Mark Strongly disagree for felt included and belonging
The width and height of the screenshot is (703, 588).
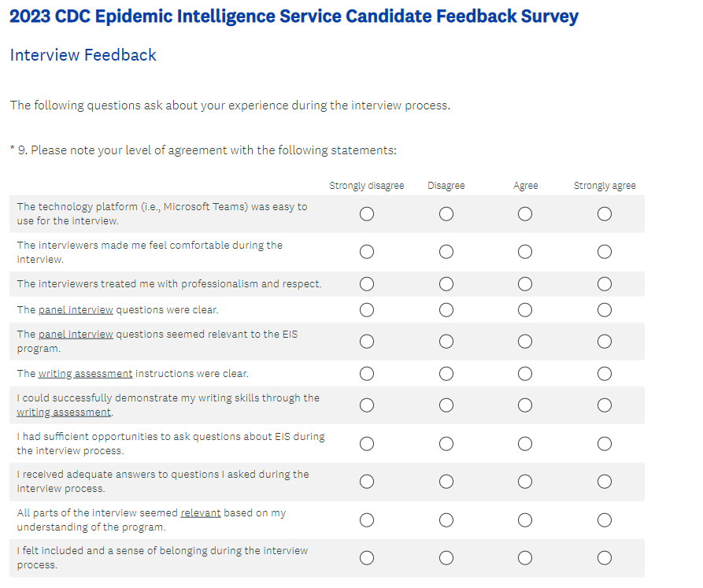(x=366, y=558)
